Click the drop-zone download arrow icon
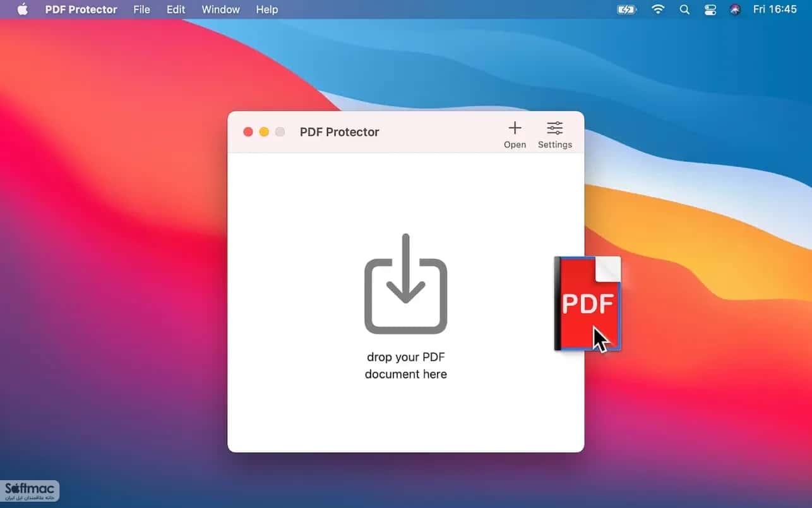This screenshot has width=812, height=508. [406, 284]
